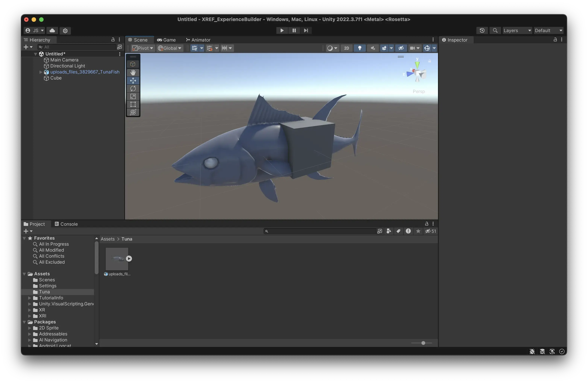Expand the uploads_files_3829667_TunaFish object
The image size is (588, 383).
tap(41, 72)
